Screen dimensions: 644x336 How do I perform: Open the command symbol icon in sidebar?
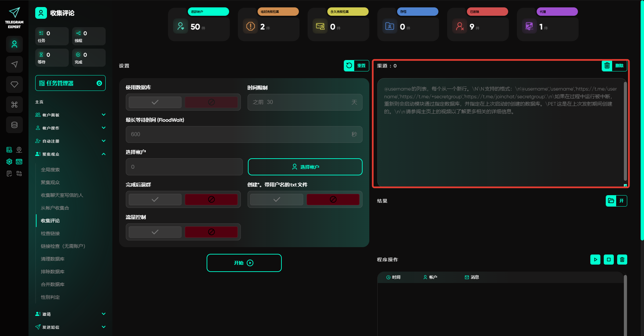click(14, 105)
